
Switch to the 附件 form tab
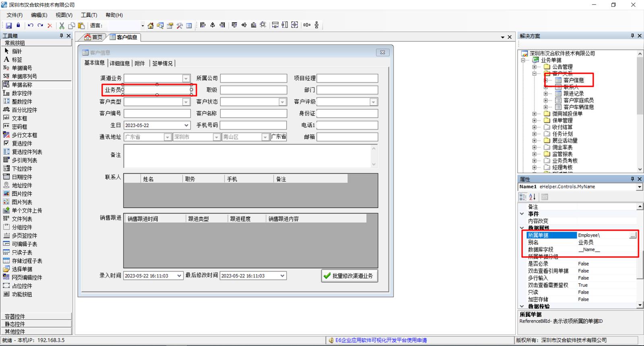(x=140, y=63)
